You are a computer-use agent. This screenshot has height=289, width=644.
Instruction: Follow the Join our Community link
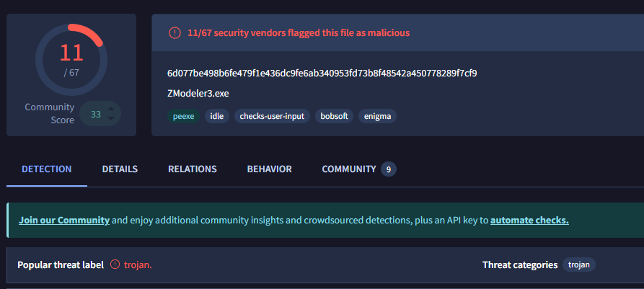pyautogui.click(x=64, y=221)
